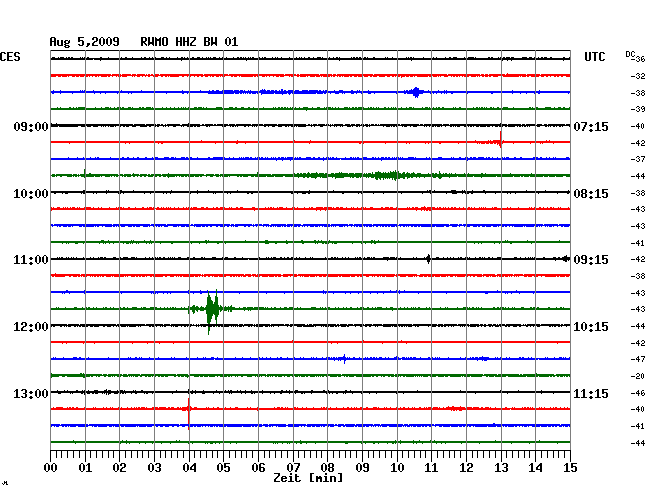Select the station title RWMO HHZ BW 01
Viewport: 650px width, 494px height.
(189, 42)
